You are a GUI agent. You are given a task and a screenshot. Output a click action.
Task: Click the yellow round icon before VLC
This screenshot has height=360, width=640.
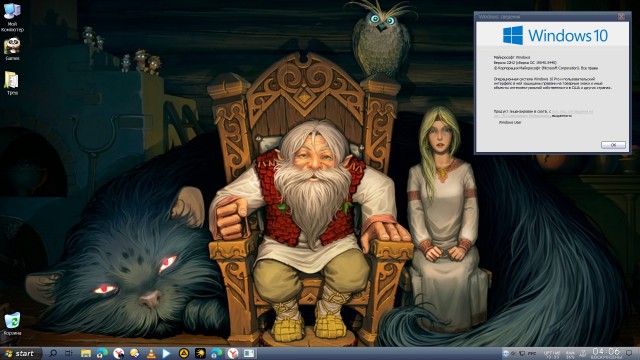click(135, 353)
